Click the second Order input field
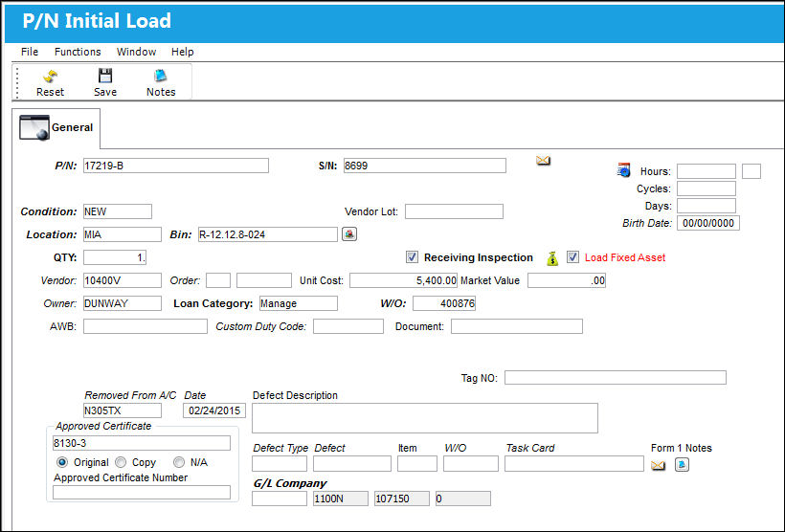Screen dimensions: 785x532 pos(264,280)
